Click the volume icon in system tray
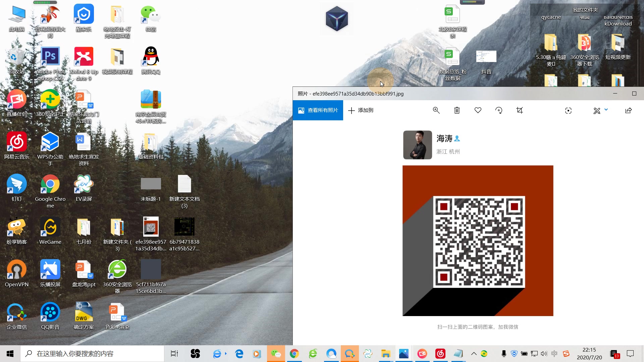This screenshot has width=644, height=362. (x=544, y=354)
